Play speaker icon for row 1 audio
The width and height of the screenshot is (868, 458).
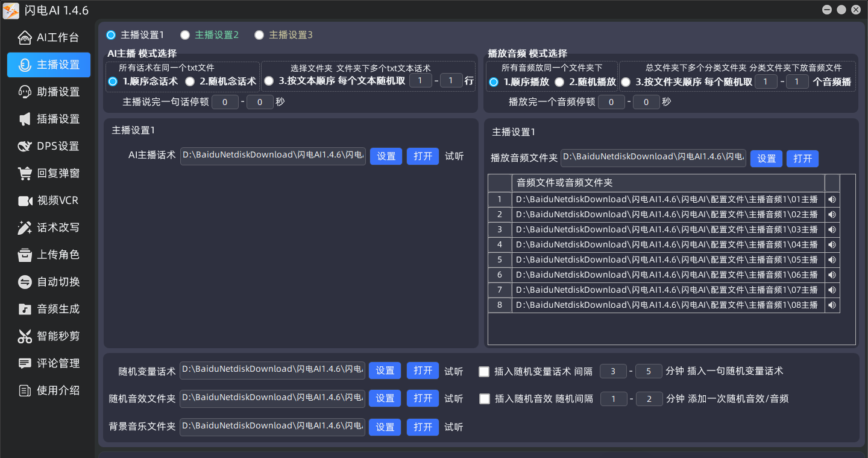(832, 199)
